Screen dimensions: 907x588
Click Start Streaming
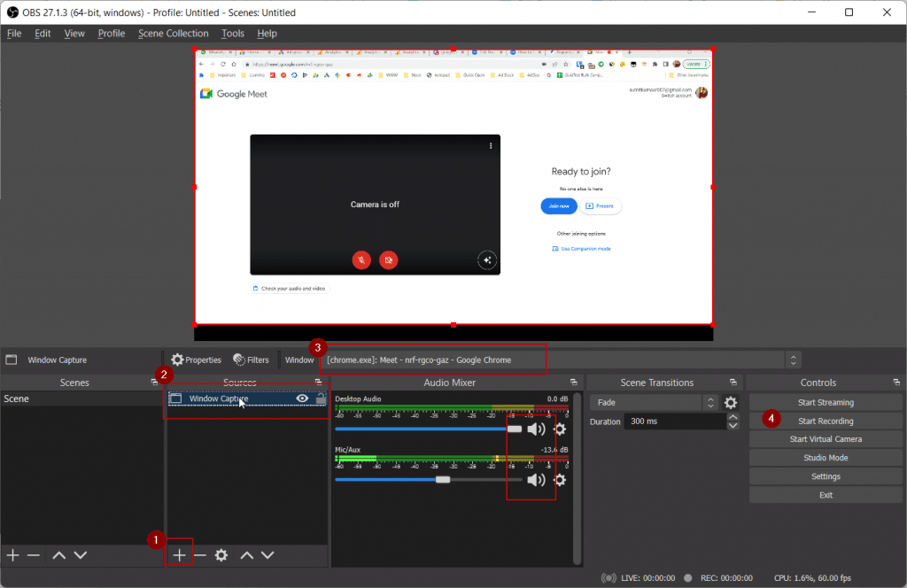(826, 402)
